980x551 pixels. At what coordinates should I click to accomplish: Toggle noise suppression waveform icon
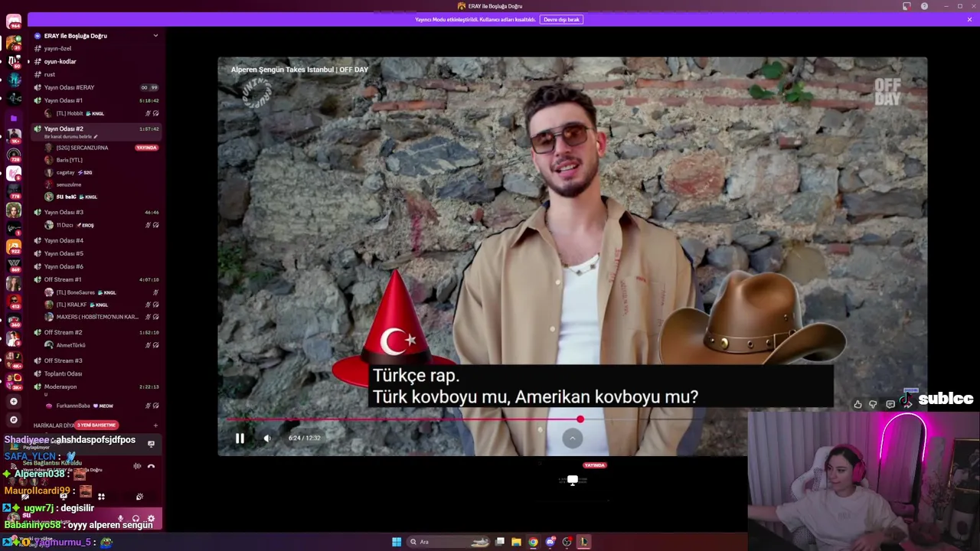(137, 466)
